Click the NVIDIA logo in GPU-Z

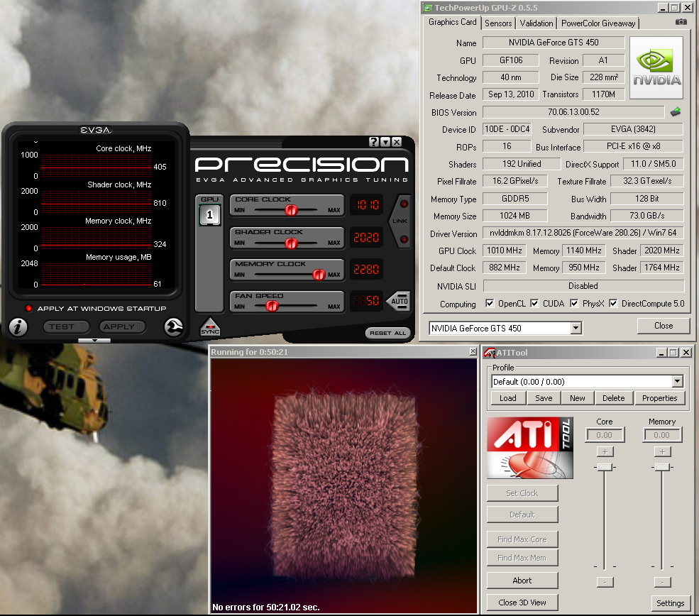tap(656, 67)
